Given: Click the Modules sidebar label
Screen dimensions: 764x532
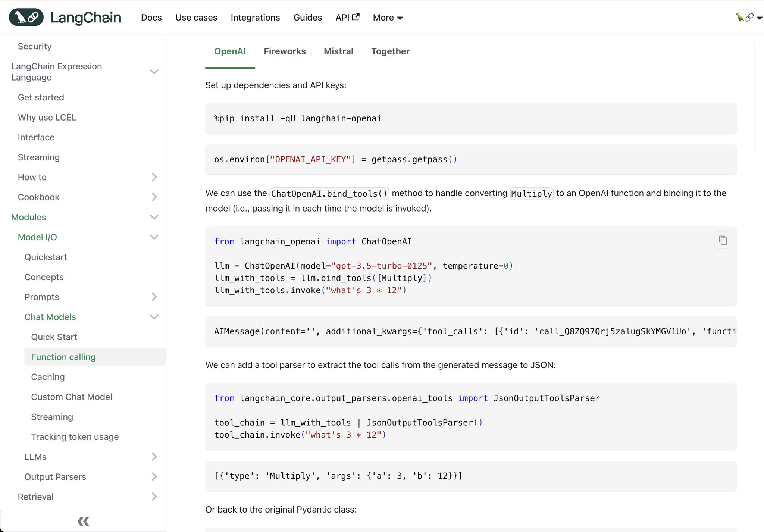Looking at the screenshot, I should coord(29,217).
